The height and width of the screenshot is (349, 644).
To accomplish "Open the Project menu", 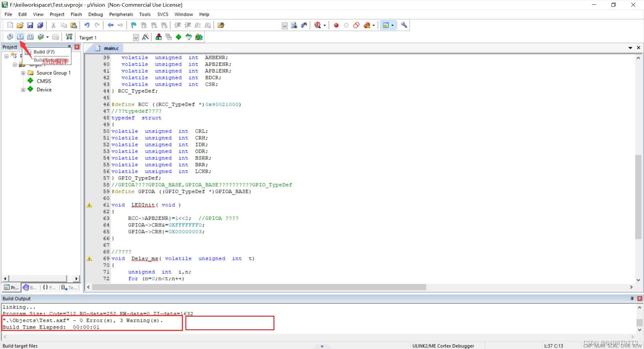I will [57, 14].
